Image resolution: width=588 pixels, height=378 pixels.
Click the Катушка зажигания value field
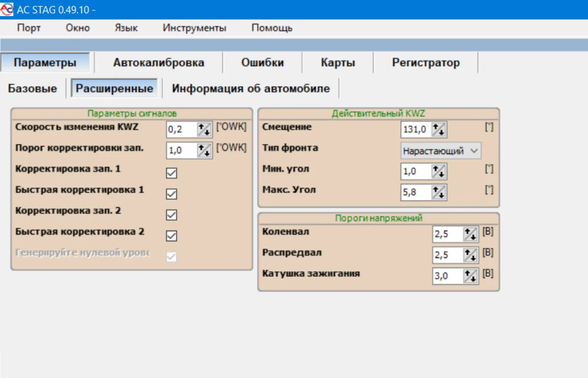pos(448,276)
